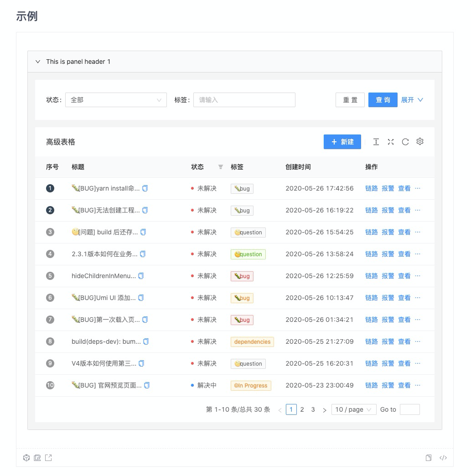Screen dimensions: 471x476
Task: Click 链路 link in row 1
Action: (372, 188)
